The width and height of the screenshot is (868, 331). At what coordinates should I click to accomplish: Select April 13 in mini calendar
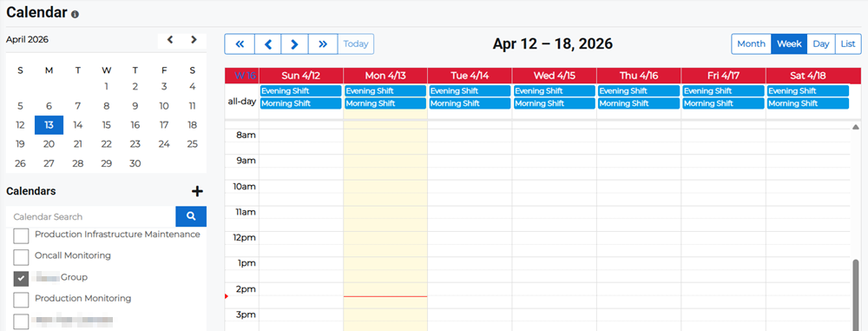pos(49,125)
